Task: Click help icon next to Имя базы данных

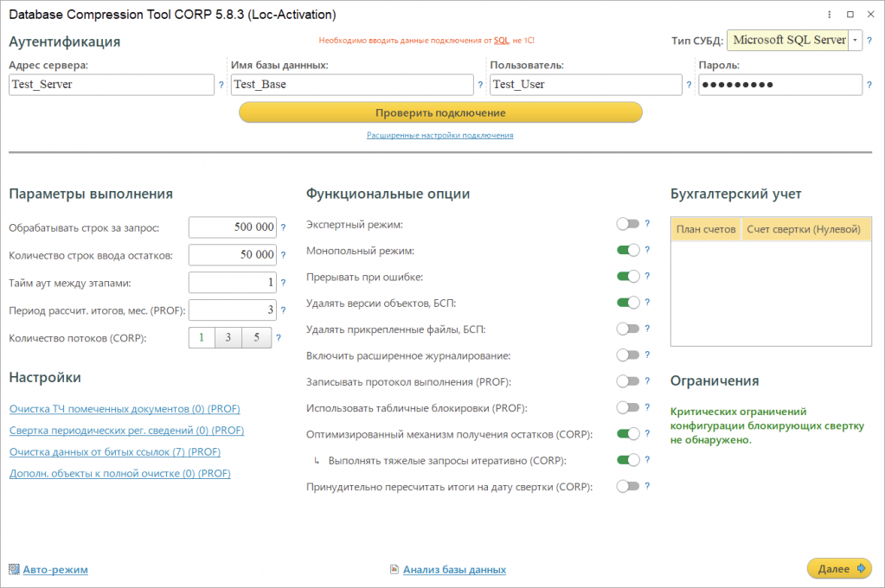Action: [x=480, y=86]
